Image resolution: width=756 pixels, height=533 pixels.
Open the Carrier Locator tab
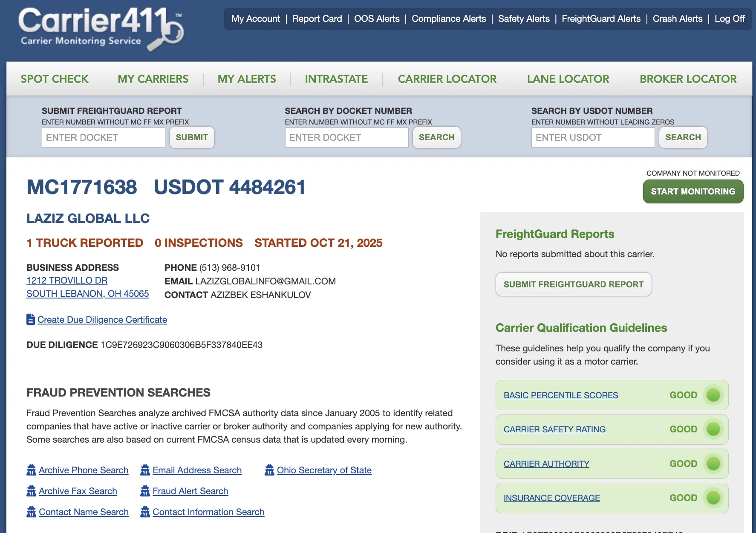pos(447,79)
